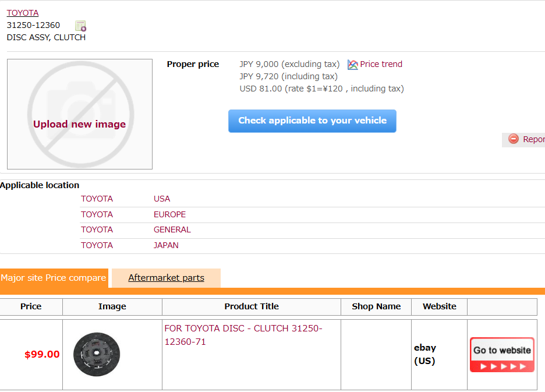Click the Product Title column header
Image resolution: width=545 pixels, height=392 pixels.
click(x=252, y=306)
